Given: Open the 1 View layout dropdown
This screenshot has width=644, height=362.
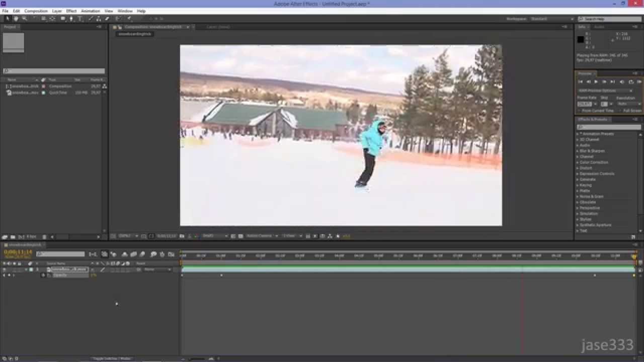Looking at the screenshot, I should [x=291, y=236].
